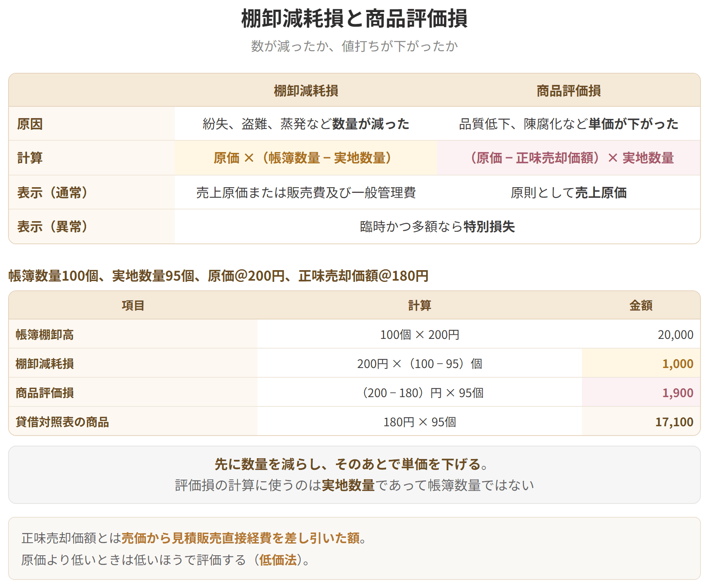Click the line 評価損の計算に使うのは実地数量であって帳簿数量ではない
The image size is (709, 588).
(x=354, y=485)
